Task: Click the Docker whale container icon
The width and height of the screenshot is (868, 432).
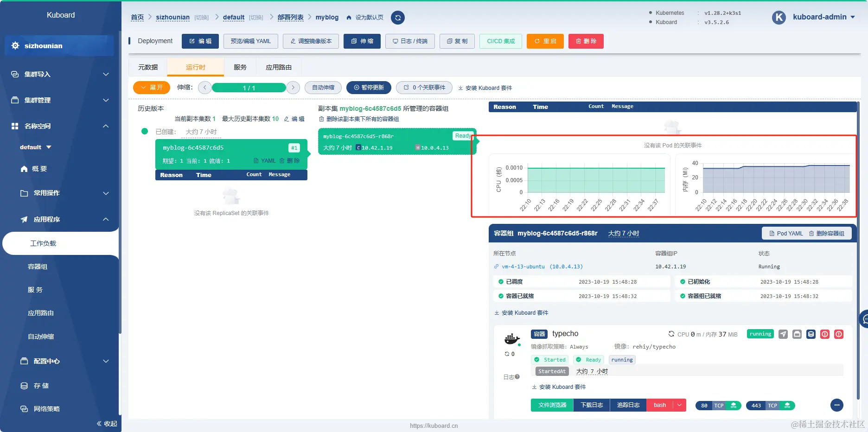Action: click(512, 339)
